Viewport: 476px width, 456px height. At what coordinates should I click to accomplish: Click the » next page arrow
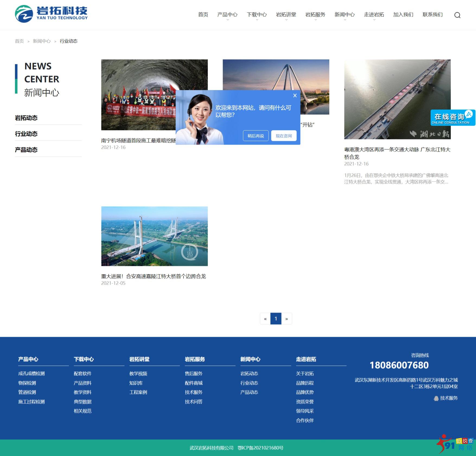(x=287, y=319)
